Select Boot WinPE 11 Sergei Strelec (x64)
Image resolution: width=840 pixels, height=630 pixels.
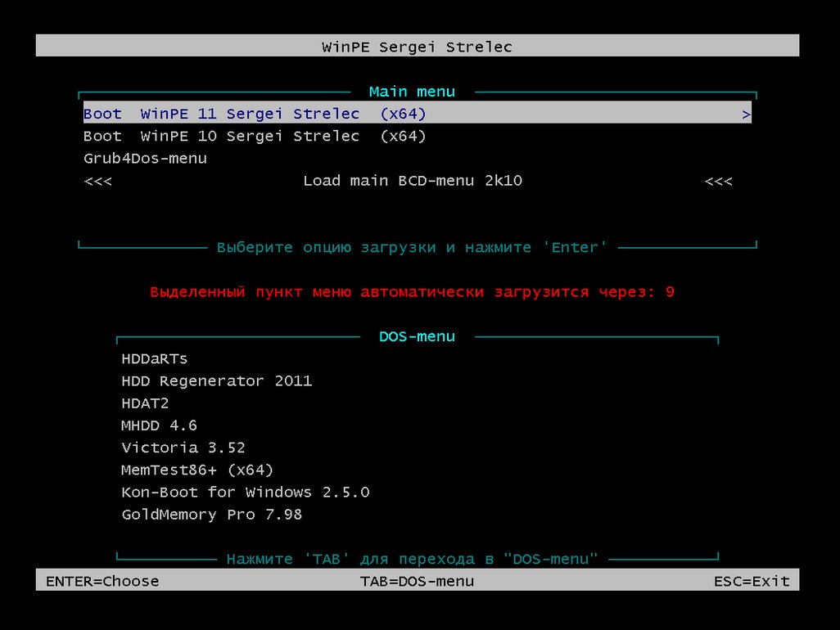pyautogui.click(x=255, y=115)
